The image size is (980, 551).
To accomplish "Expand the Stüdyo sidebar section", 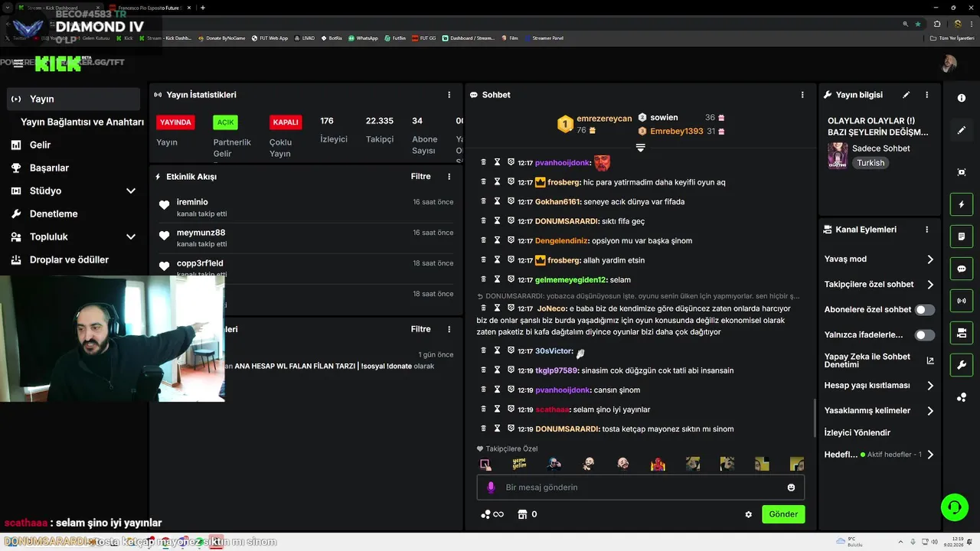I will coord(131,191).
